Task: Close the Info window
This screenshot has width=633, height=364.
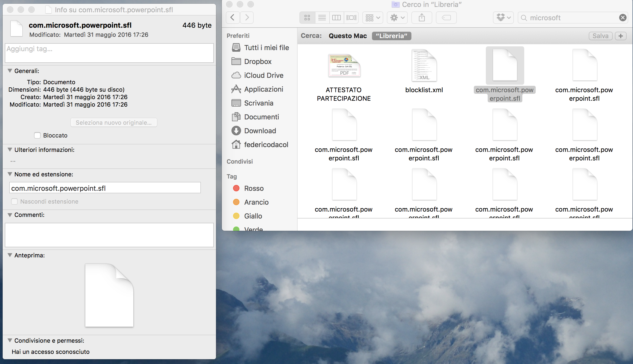Action: pos(10,10)
